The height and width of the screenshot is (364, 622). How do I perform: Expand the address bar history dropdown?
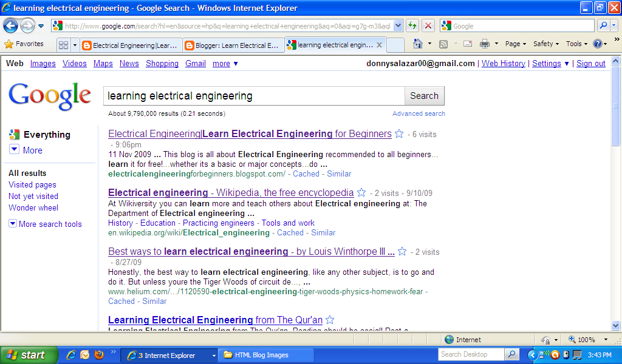[x=398, y=26]
